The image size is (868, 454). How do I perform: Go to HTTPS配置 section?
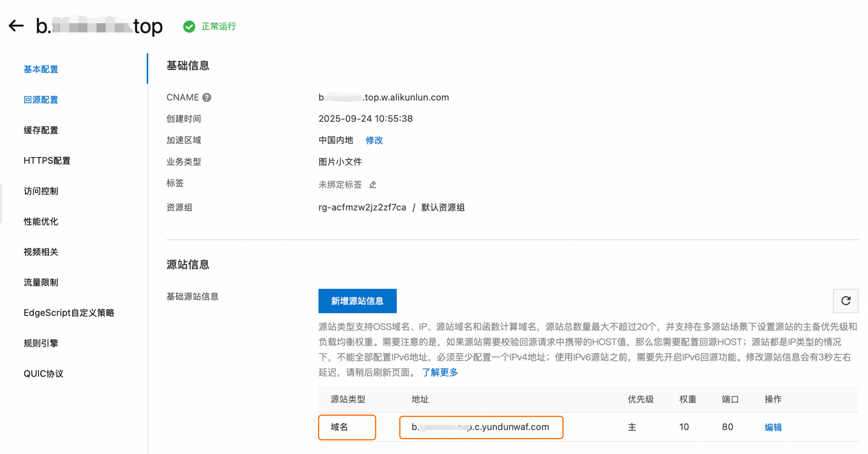47,161
